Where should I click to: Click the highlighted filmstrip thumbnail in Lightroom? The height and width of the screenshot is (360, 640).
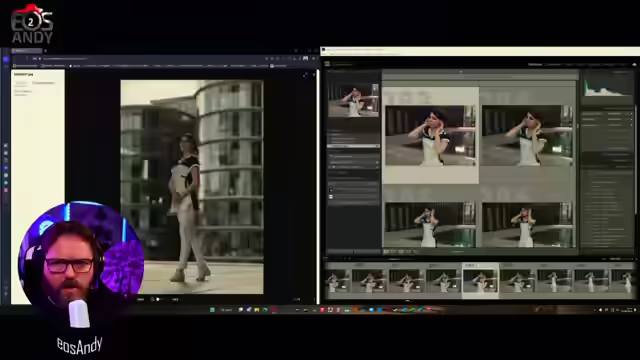[x=480, y=281]
